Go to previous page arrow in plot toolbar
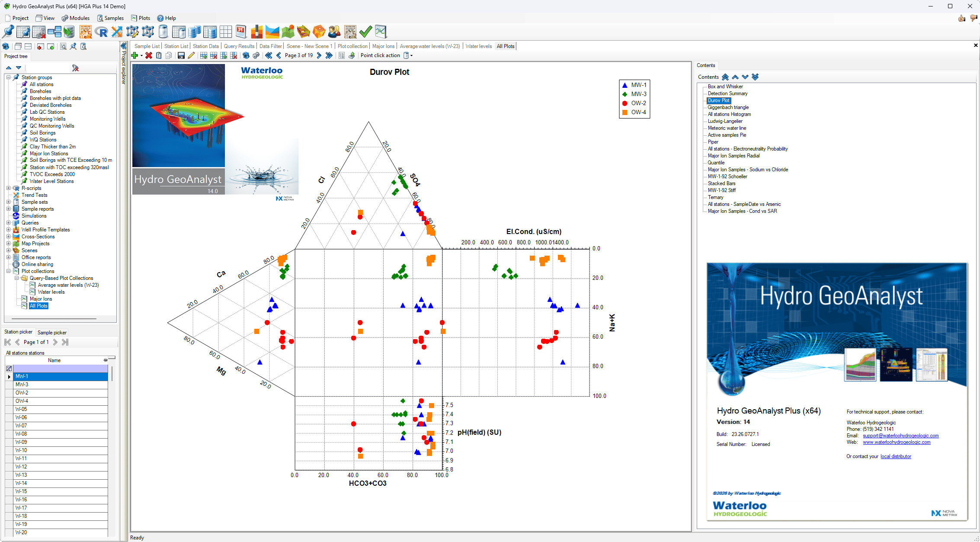This screenshot has width=980, height=542. click(279, 55)
